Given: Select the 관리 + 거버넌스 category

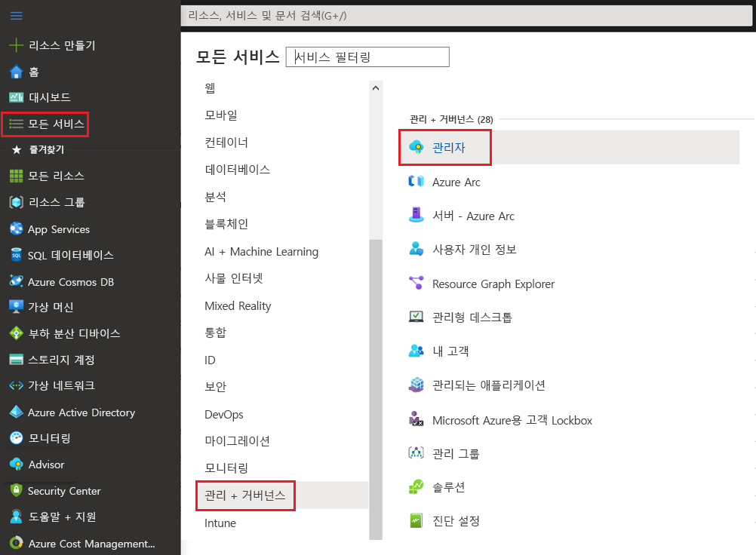Looking at the screenshot, I should pyautogui.click(x=282, y=495).
